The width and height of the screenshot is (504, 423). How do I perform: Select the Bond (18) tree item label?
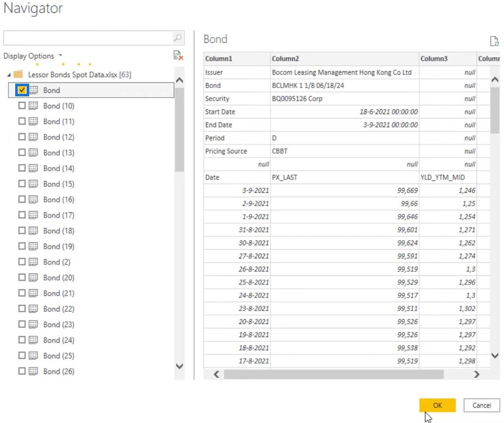click(59, 231)
